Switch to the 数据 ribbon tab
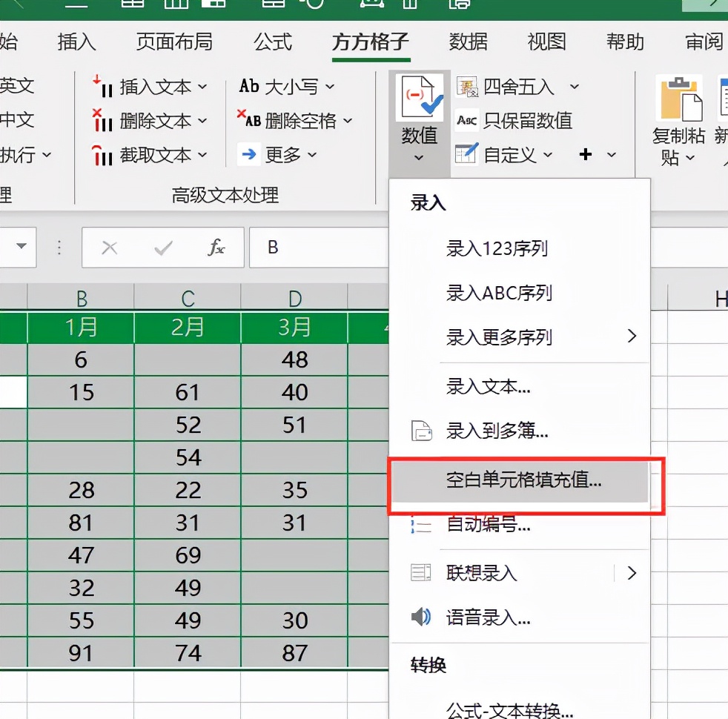Screen dimensions: 728x719 468,42
